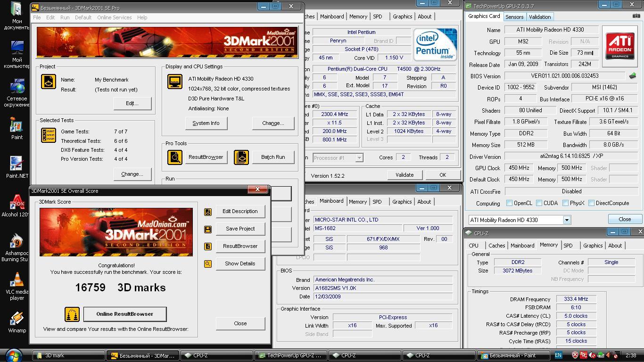Click Change... in Display and CPU Settings
Screen dimensions: 644x362
[x=273, y=123]
